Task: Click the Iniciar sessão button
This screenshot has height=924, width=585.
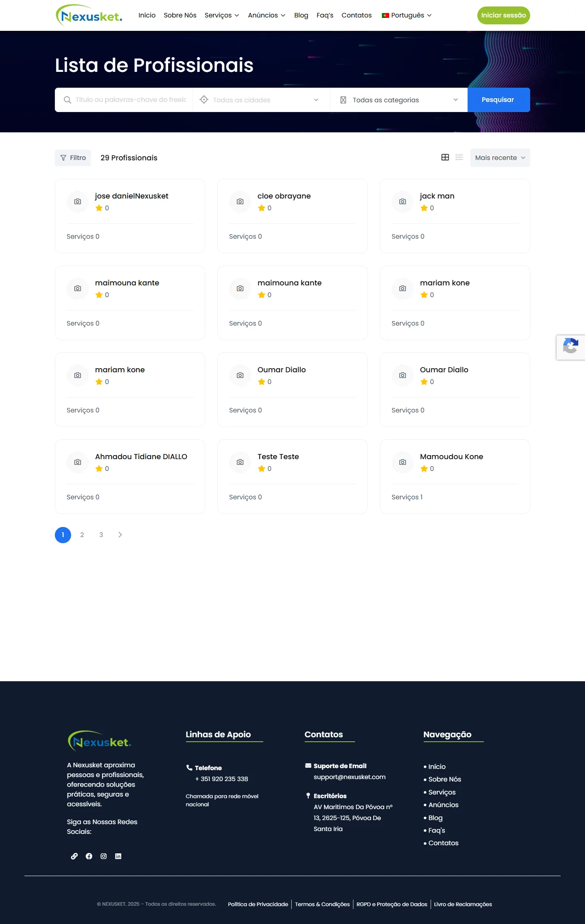Action: pyautogui.click(x=503, y=15)
